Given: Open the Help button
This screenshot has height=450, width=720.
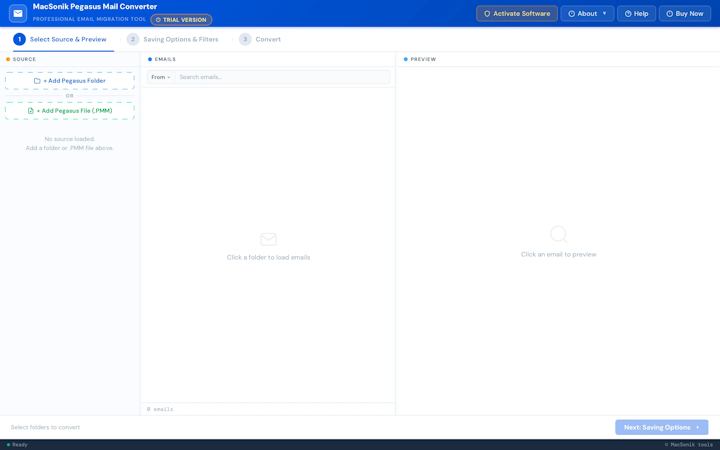Looking at the screenshot, I should tap(636, 14).
